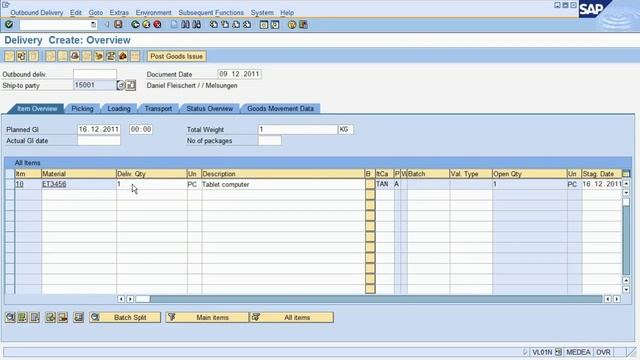The width and height of the screenshot is (640, 360).
Task: Open the Help question mark icon
Action: [292, 24]
